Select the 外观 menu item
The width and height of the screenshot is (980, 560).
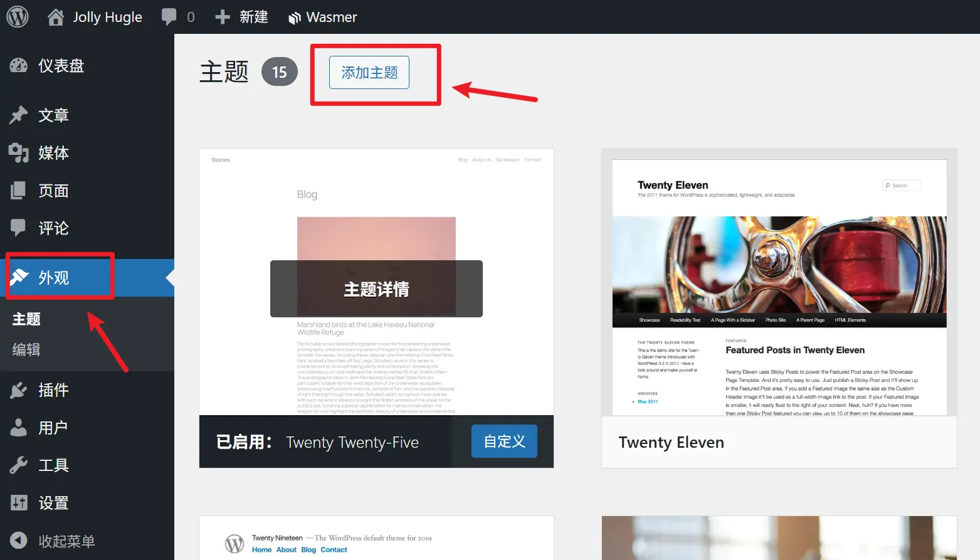click(x=87, y=277)
